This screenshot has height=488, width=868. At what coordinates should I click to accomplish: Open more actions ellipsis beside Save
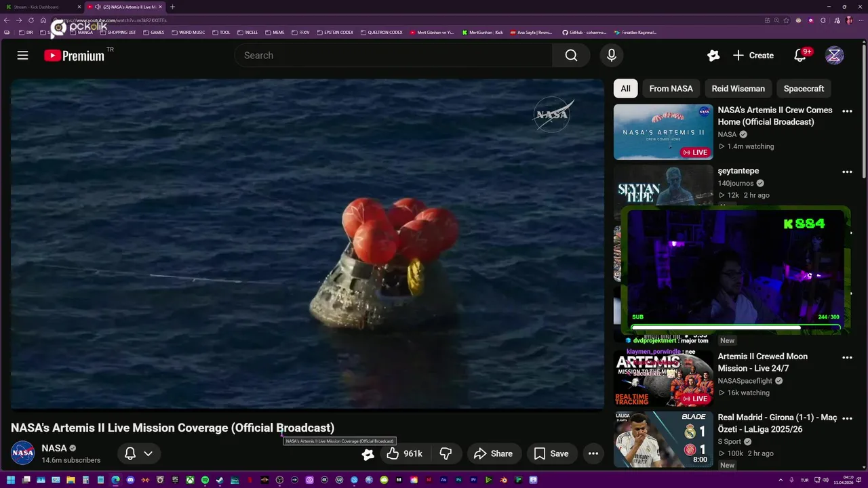tap(593, 453)
